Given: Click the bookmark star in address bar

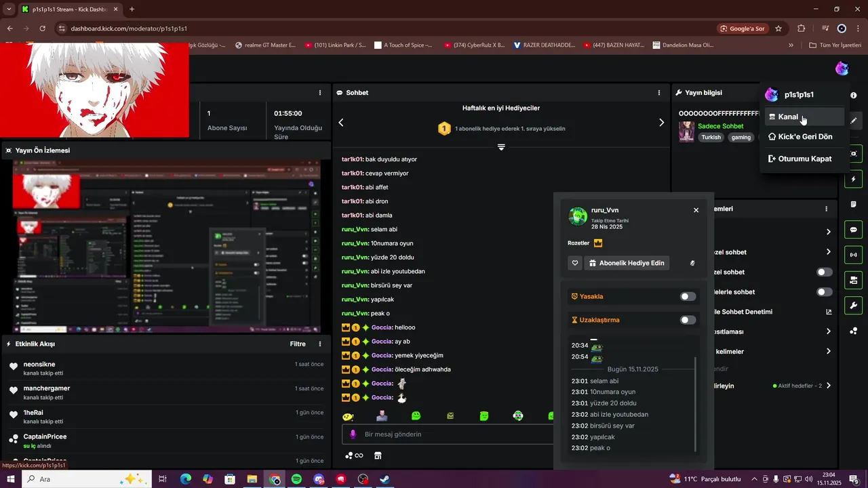Looking at the screenshot, I should click(x=778, y=28).
